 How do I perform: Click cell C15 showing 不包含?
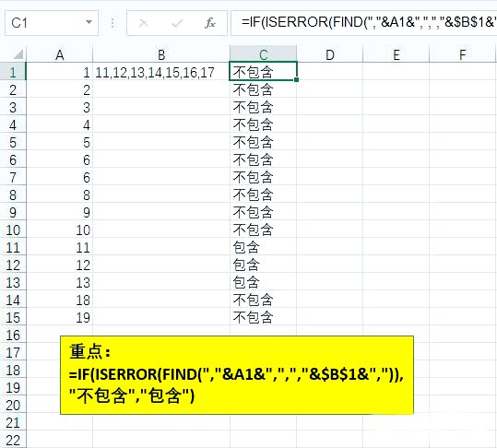coord(263,317)
